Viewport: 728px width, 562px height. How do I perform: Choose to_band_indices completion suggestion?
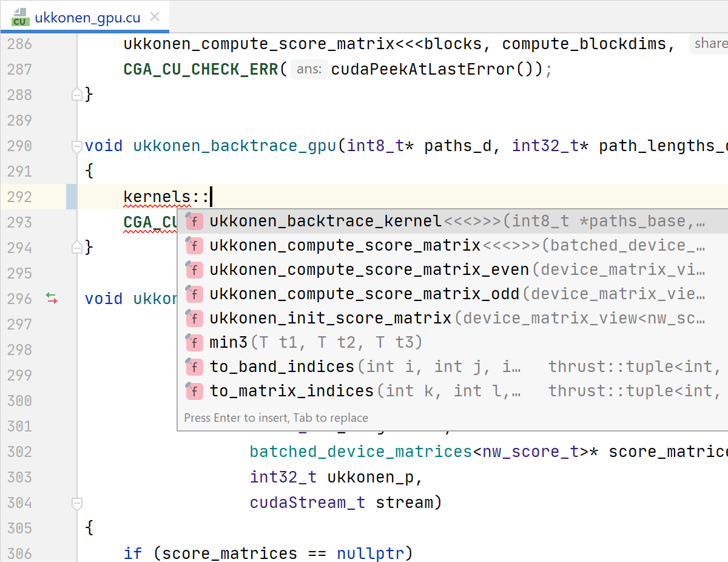pyautogui.click(x=453, y=367)
